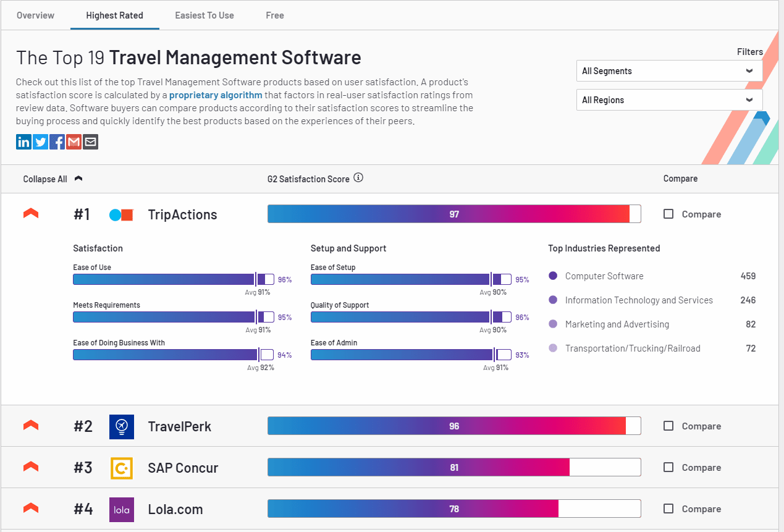Click the Computer Software industry label
The image size is (784, 532).
(604, 276)
